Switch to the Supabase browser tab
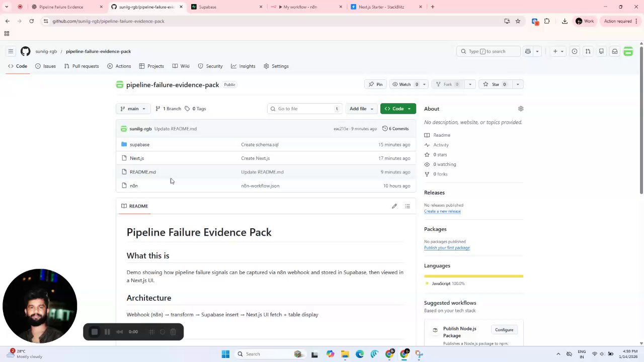Image resolution: width=644 pixels, height=362 pixels. (227, 7)
